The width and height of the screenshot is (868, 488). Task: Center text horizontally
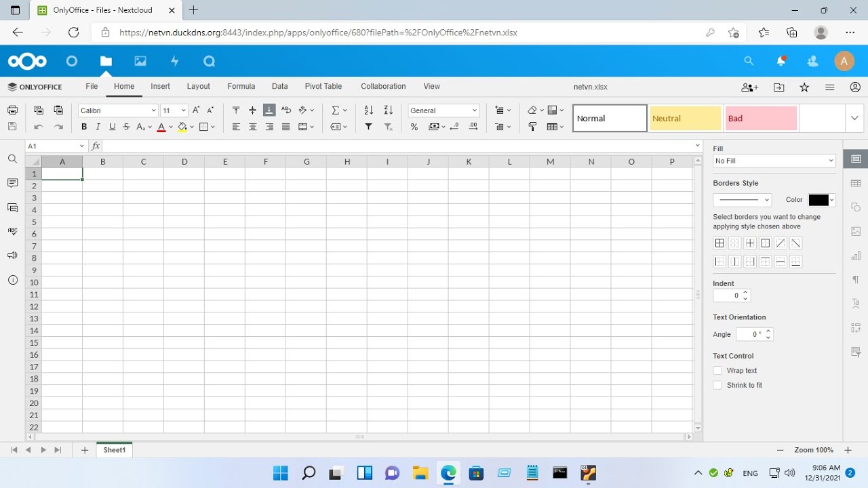pyautogui.click(x=252, y=127)
